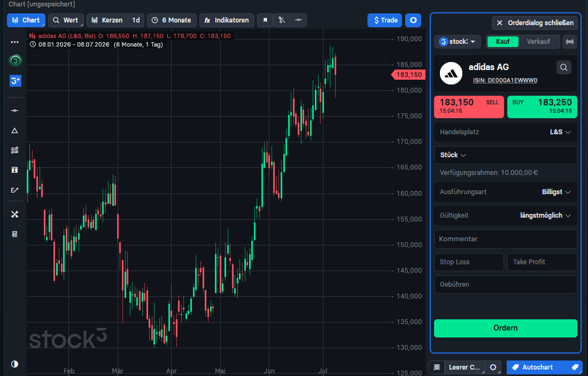
Task: Click the 183,150 current price marker on axis
Action: (x=408, y=75)
